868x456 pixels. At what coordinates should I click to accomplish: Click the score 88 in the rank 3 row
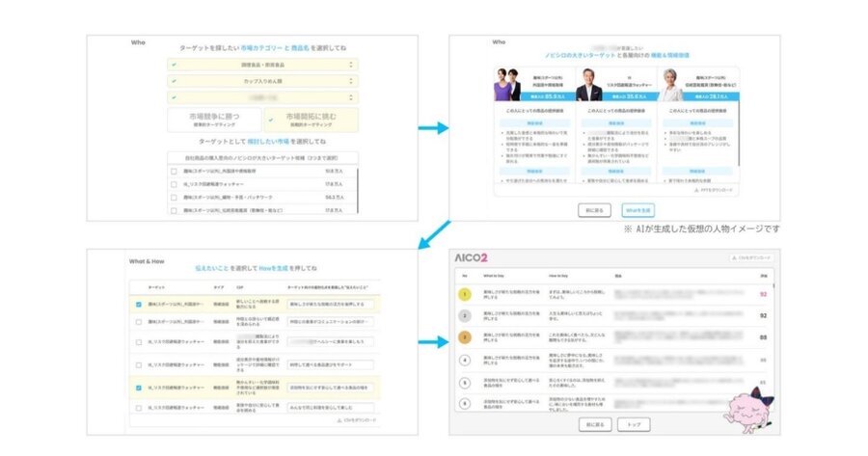[764, 337]
